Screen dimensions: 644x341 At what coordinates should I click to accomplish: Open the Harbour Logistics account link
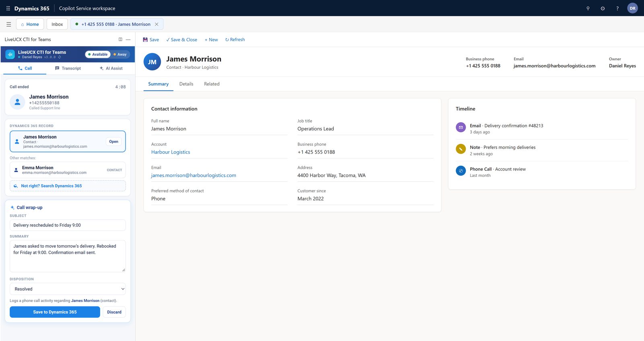pos(171,152)
